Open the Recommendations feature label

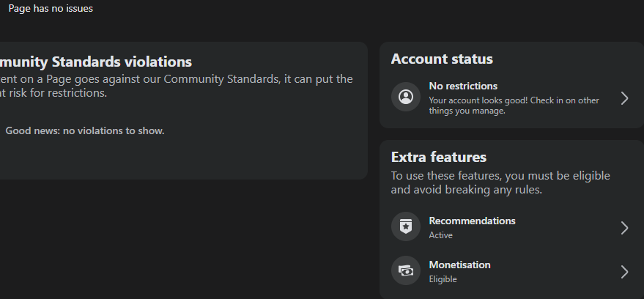[472, 221]
